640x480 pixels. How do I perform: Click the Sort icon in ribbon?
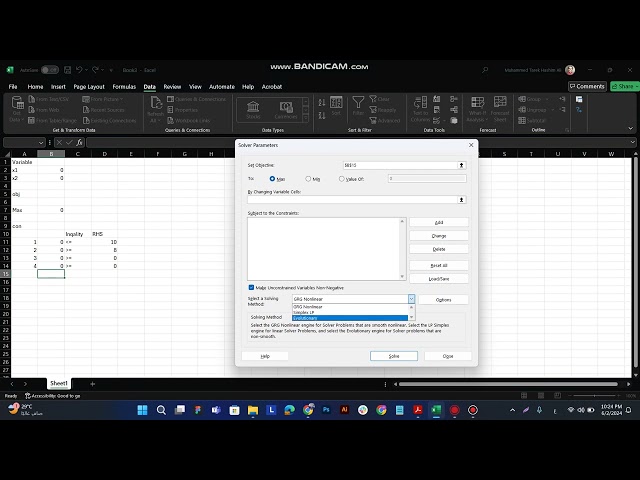pos(336,106)
